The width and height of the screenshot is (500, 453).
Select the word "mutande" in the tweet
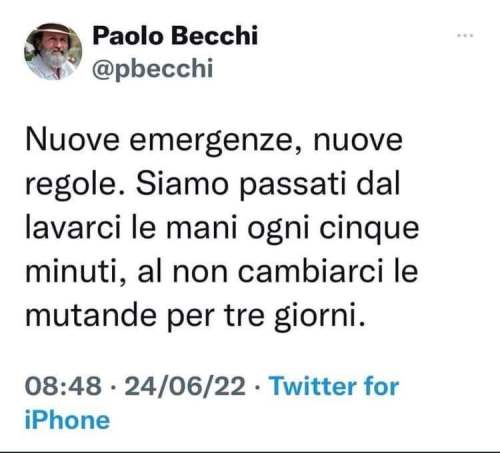click(91, 315)
